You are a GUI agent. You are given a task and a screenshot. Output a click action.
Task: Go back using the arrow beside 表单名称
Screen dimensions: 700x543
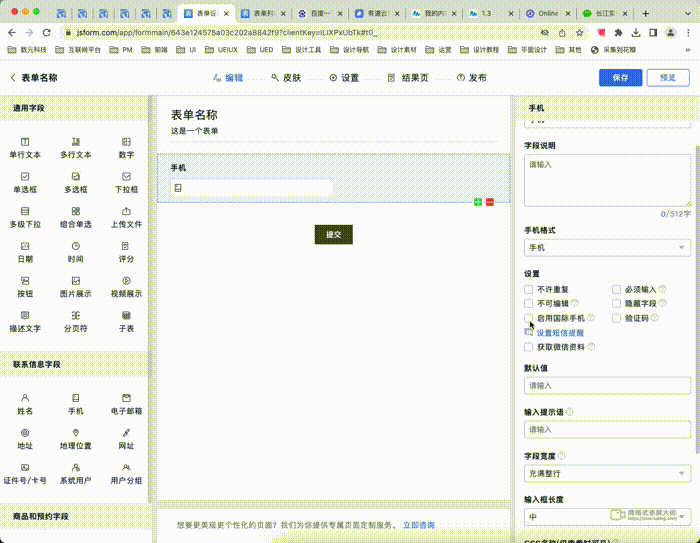tap(12, 78)
